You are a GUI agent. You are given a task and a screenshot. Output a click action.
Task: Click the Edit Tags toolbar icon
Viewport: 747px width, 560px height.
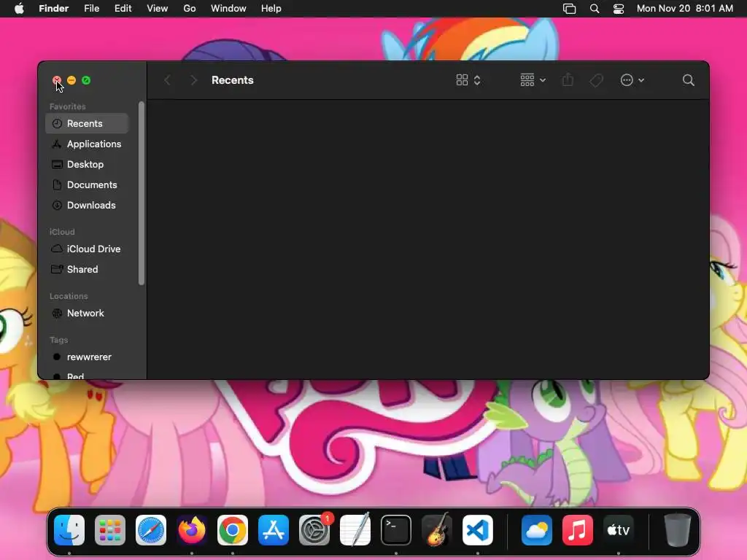(x=596, y=80)
